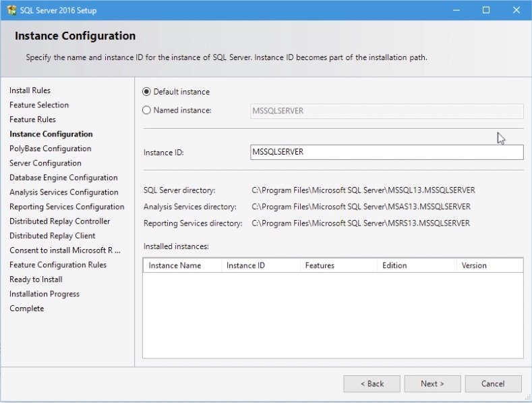The image size is (532, 403).
Task: Click the Reporting Services directory label
Action: click(193, 223)
